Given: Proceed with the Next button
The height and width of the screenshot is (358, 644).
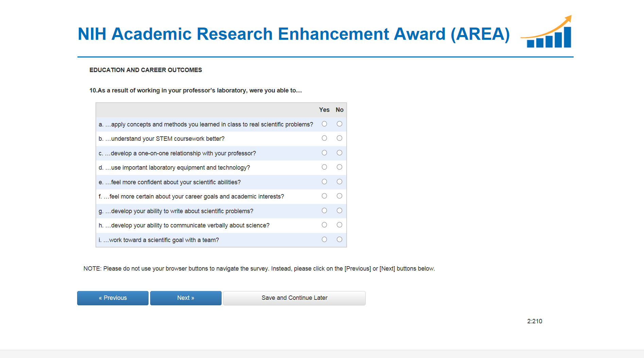Looking at the screenshot, I should pyautogui.click(x=186, y=298).
